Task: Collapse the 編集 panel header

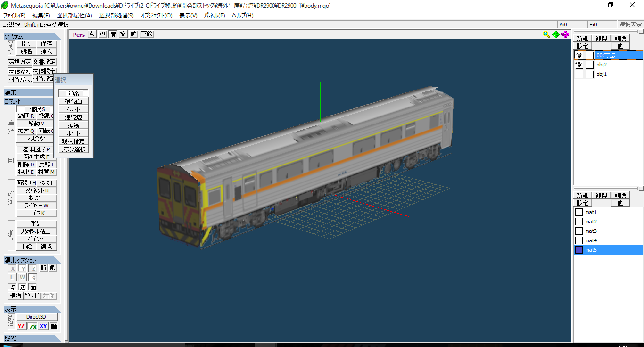Action: [x=28, y=92]
